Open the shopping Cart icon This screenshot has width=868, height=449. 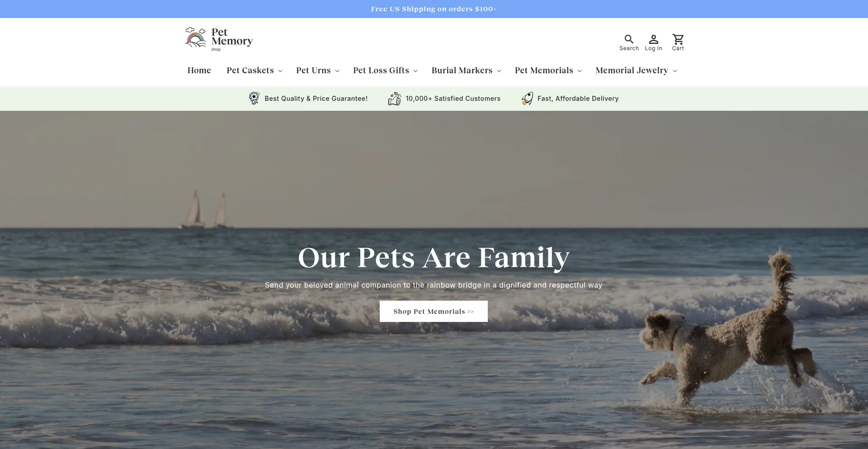coord(678,39)
